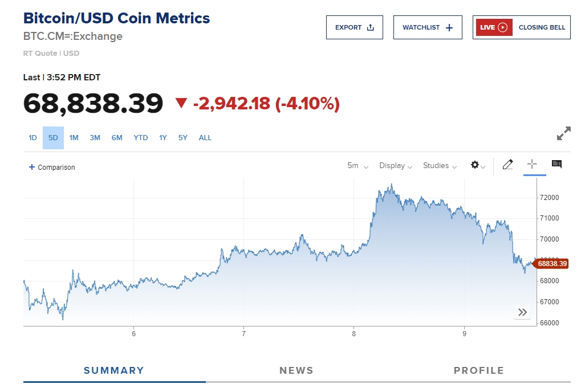Open the 5m interval dropdown
This screenshot has height=392, width=581.
(357, 166)
